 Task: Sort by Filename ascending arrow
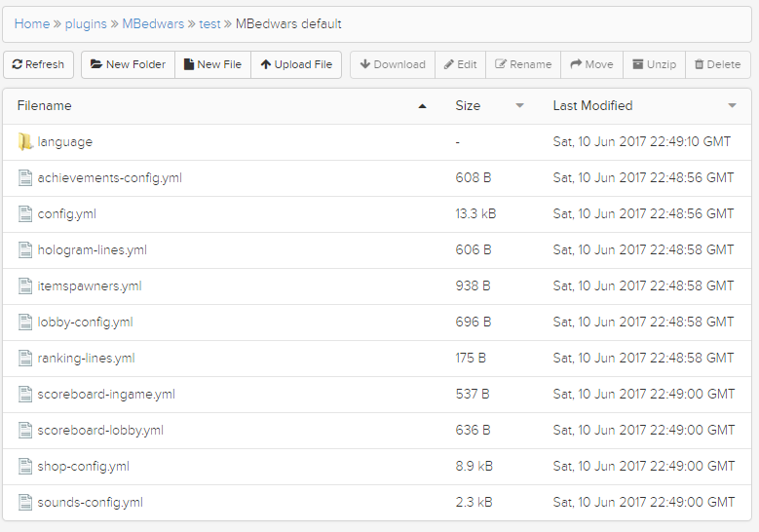[422, 106]
